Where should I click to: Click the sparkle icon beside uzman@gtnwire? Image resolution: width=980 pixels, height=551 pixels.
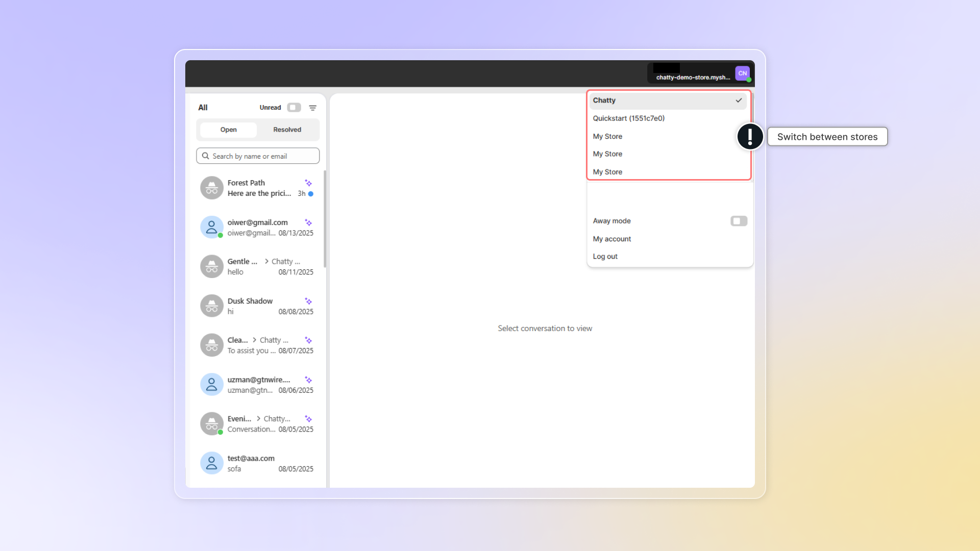coord(308,380)
